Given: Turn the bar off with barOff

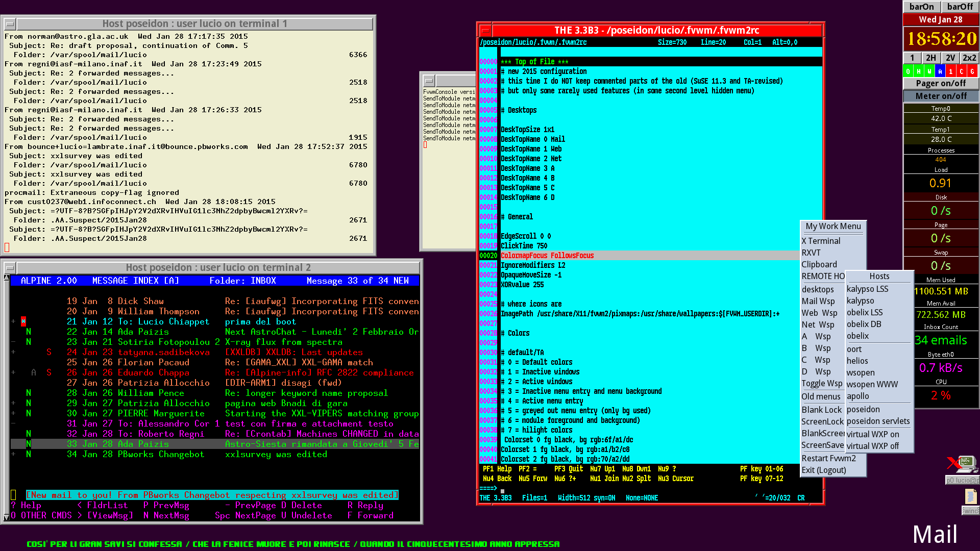Looking at the screenshot, I should click(960, 7).
